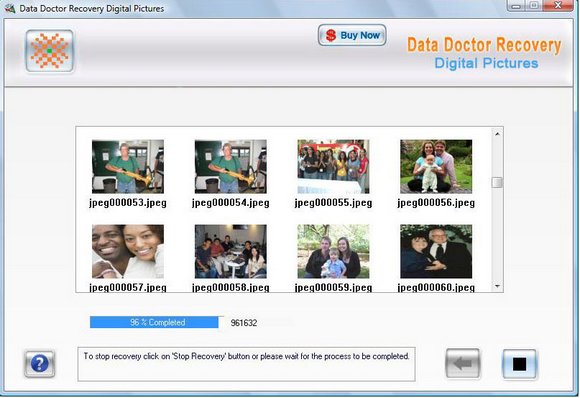580x398 pixels.
Task: Click the scrollbar up arrow in thumbnail list
Action: pos(497,134)
